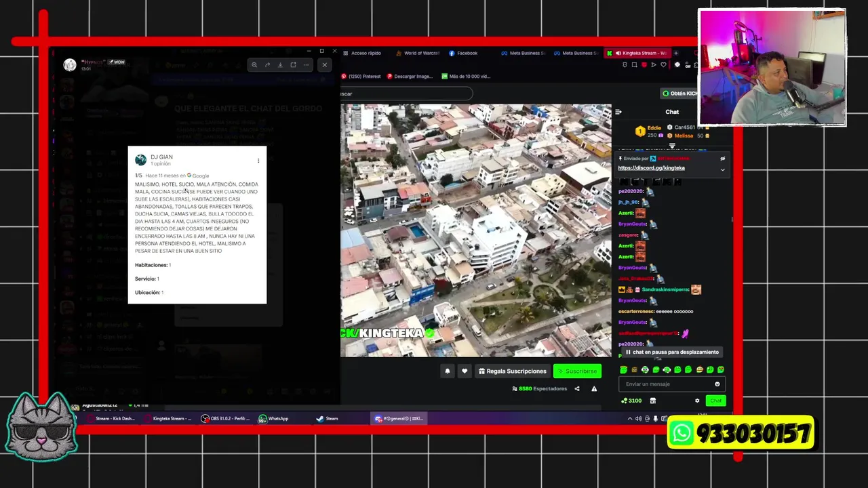The image size is (868, 488).
Task: Show hidden system tray icons
Action: [x=629, y=419]
